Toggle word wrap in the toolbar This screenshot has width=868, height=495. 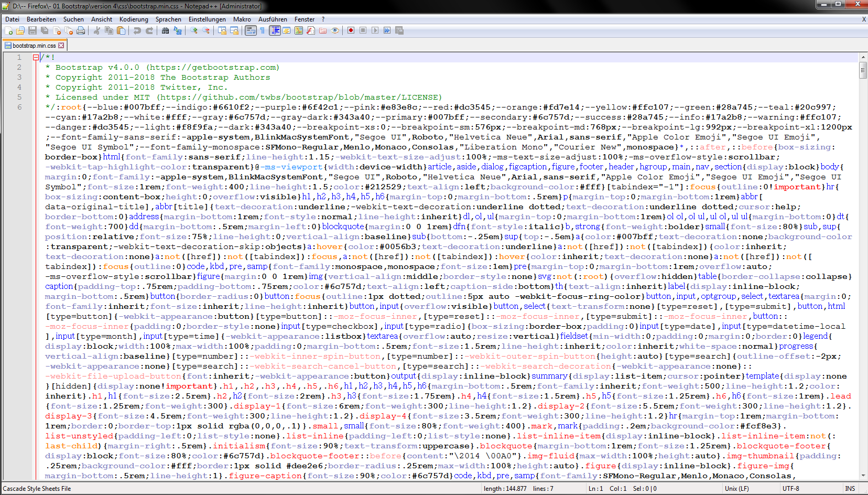(x=250, y=31)
